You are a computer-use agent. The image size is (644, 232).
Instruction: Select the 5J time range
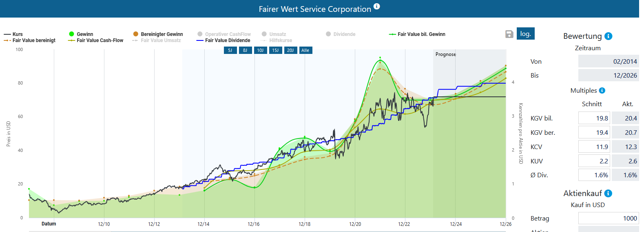pyautogui.click(x=230, y=50)
